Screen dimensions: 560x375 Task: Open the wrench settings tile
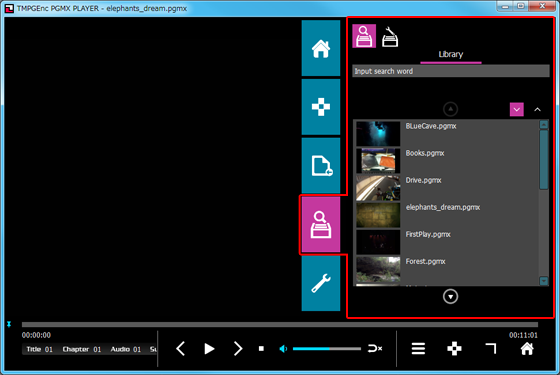pyautogui.click(x=321, y=283)
